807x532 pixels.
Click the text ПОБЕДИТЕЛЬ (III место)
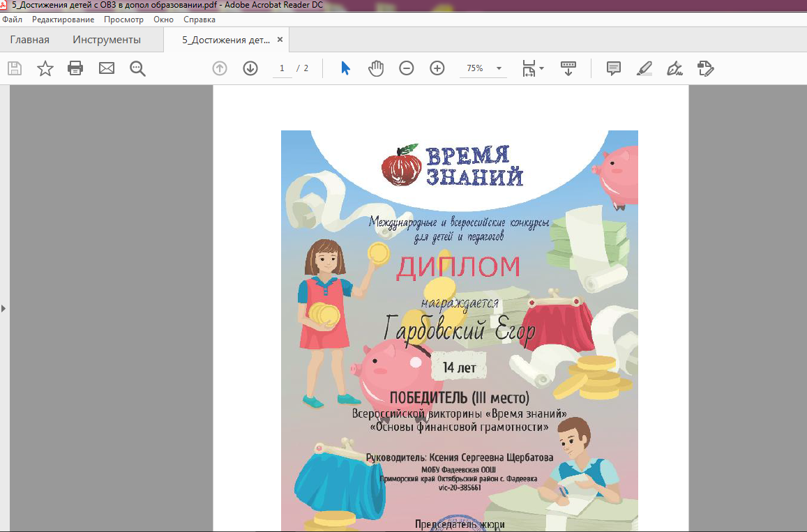(459, 397)
